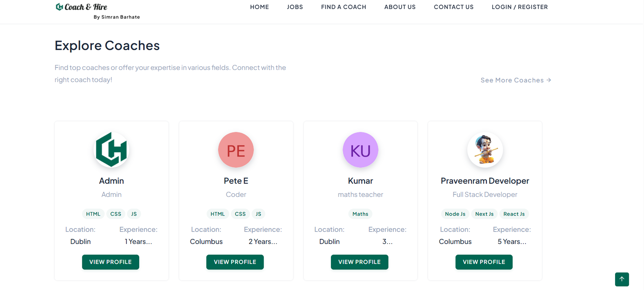Select the Node Js skill tag
Viewport: 644px width, 290px height.
pyautogui.click(x=455, y=214)
